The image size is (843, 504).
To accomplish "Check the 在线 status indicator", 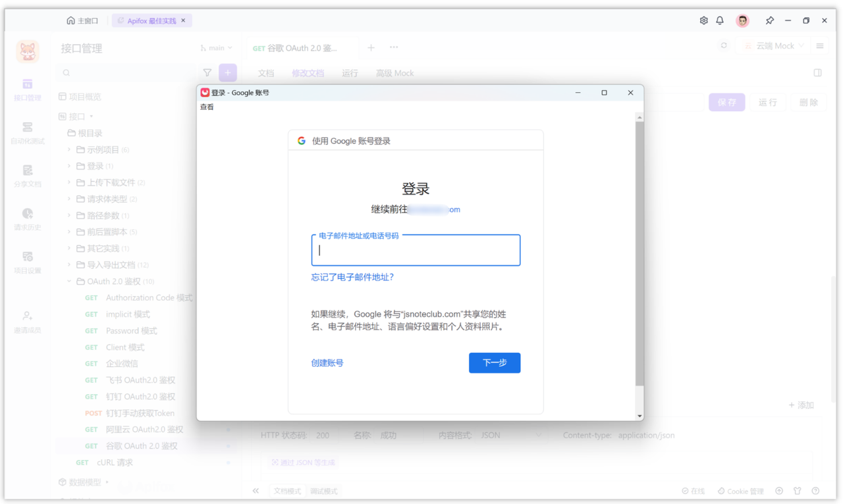I will tap(695, 491).
